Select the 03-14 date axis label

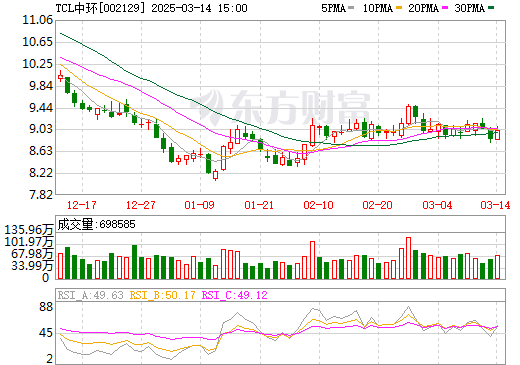click(x=495, y=205)
